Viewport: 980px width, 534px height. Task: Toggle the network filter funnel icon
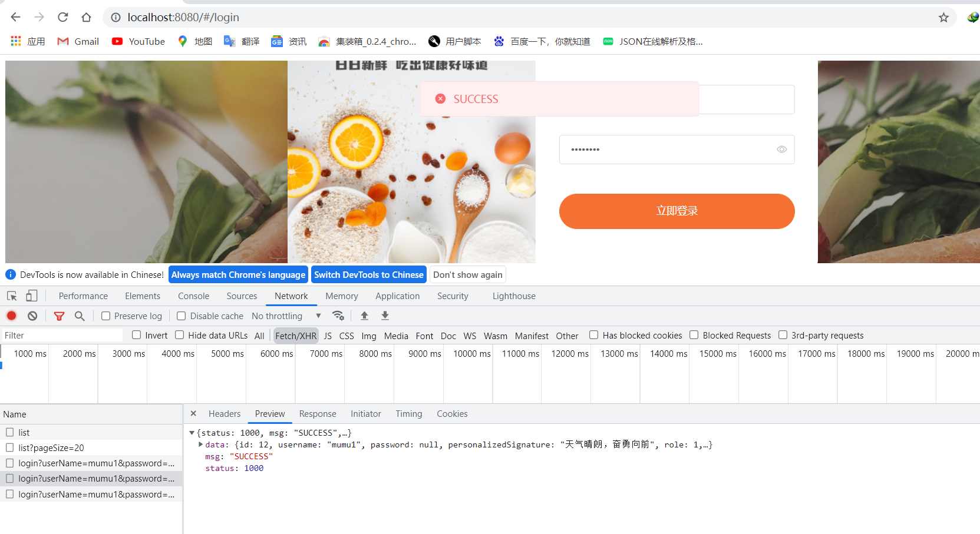click(59, 316)
